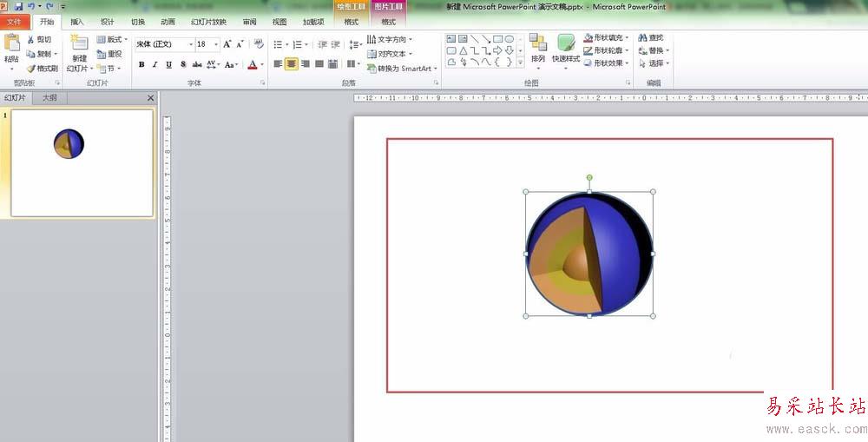Switch to the Animations (动画) ribbon tab

pos(168,22)
